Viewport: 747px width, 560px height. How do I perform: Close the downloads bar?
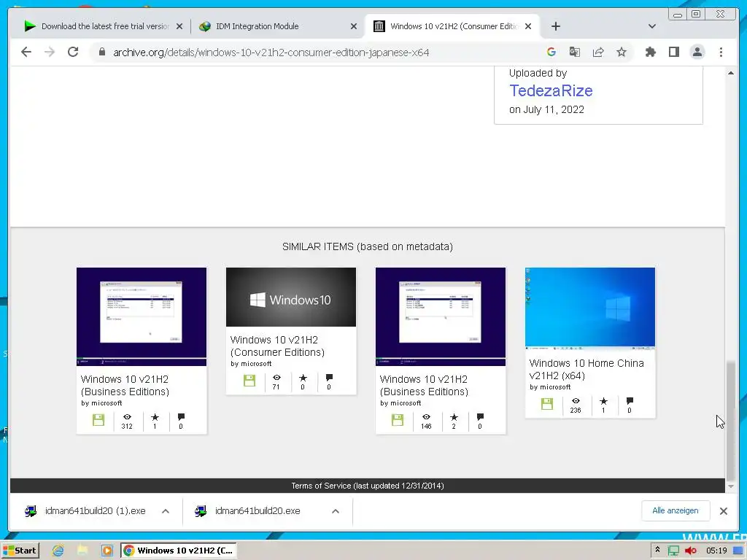(x=723, y=511)
